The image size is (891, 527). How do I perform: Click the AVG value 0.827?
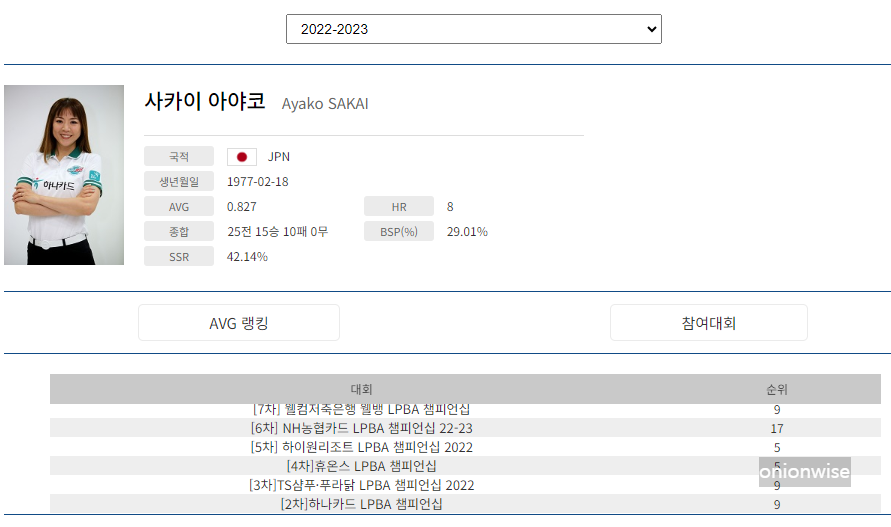tap(242, 207)
